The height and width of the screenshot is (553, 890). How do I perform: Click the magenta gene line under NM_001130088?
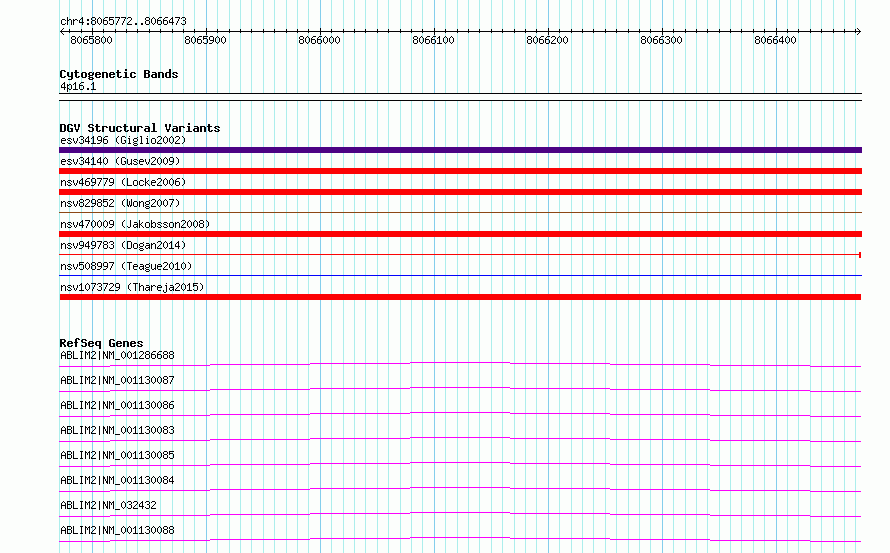click(460, 539)
